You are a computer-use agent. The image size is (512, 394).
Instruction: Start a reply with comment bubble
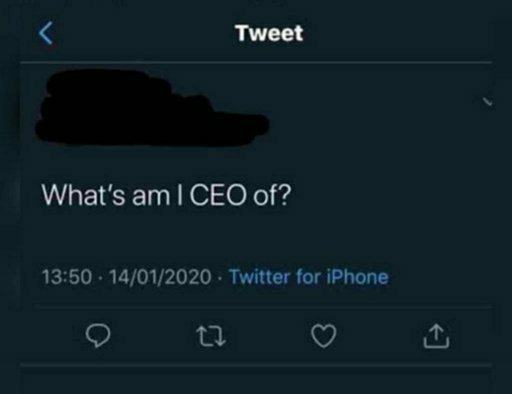pos(98,335)
